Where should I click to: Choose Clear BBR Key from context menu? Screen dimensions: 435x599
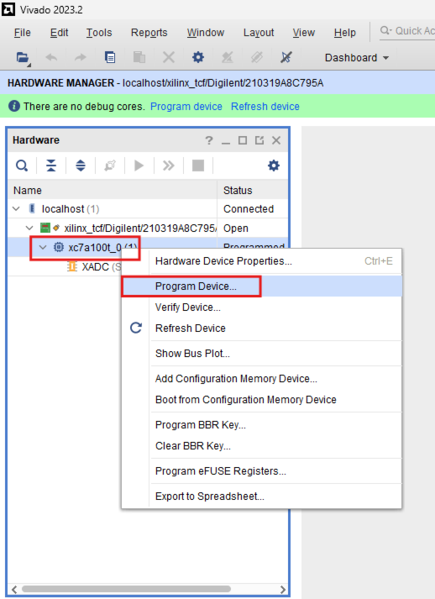(262, 446)
